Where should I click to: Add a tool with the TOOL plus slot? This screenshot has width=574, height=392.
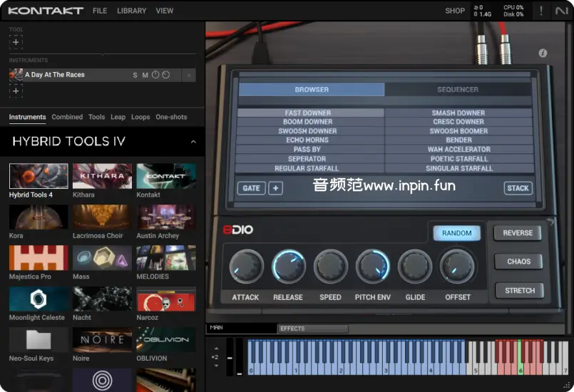tap(16, 42)
